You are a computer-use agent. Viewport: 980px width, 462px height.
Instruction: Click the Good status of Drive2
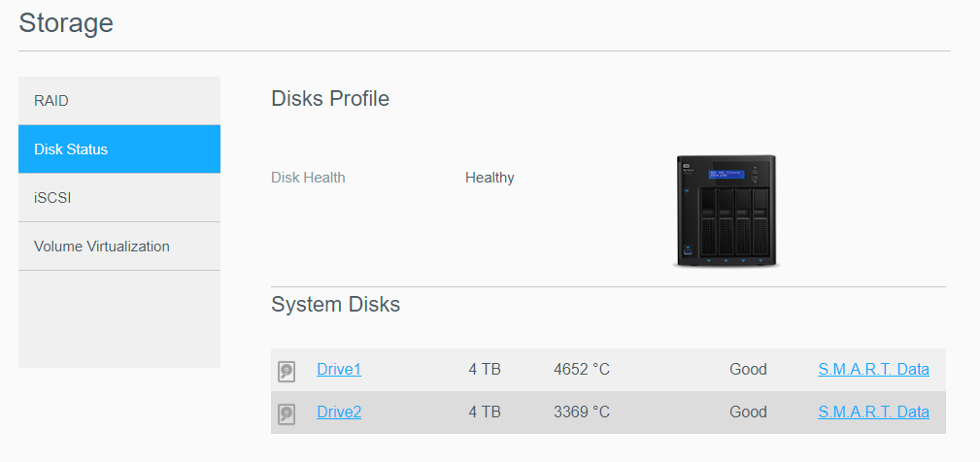(x=748, y=412)
